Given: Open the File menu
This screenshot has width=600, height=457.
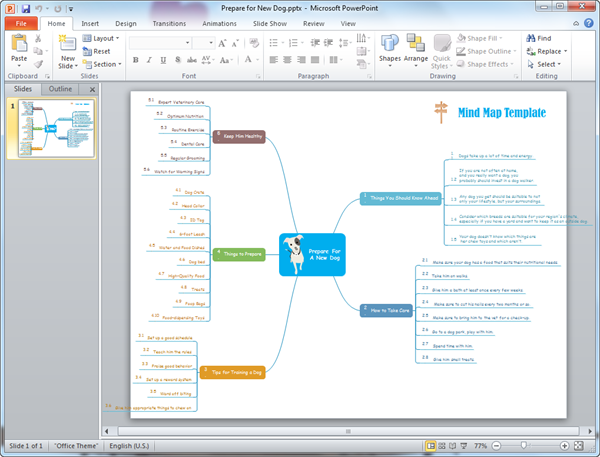Looking at the screenshot, I should 21,21.
